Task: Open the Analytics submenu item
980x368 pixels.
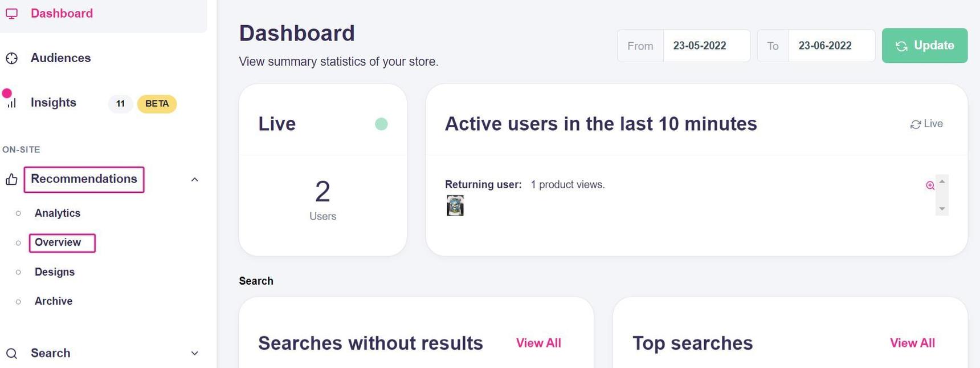Action: [x=58, y=213]
